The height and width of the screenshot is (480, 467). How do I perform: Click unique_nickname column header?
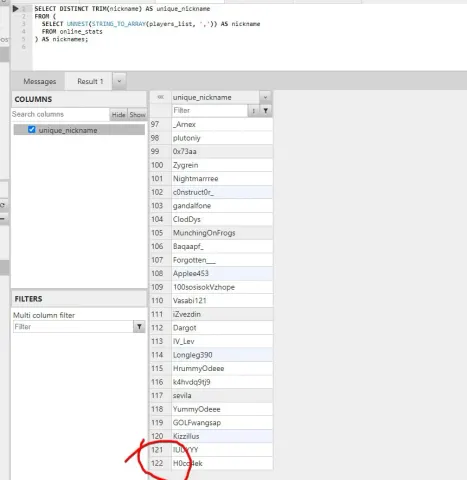(215, 97)
